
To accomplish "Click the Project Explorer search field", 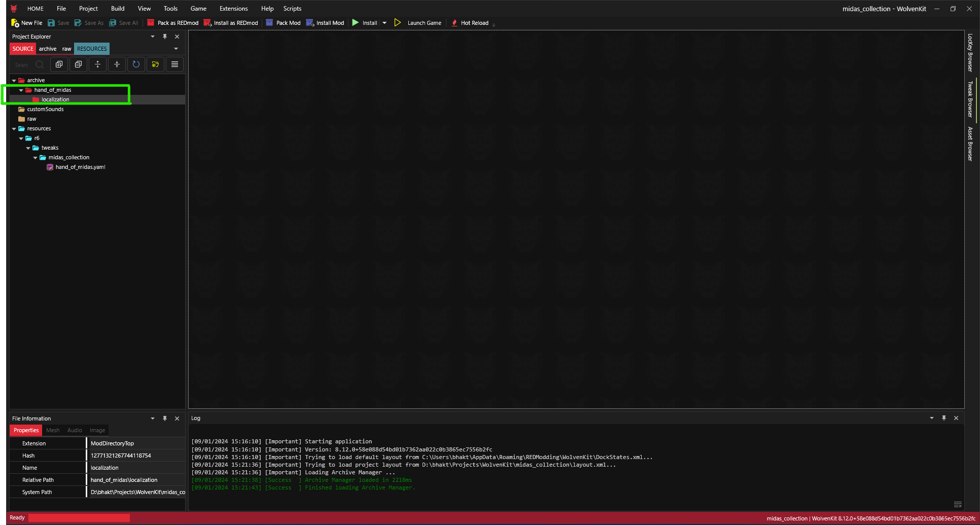I will 23,65.
